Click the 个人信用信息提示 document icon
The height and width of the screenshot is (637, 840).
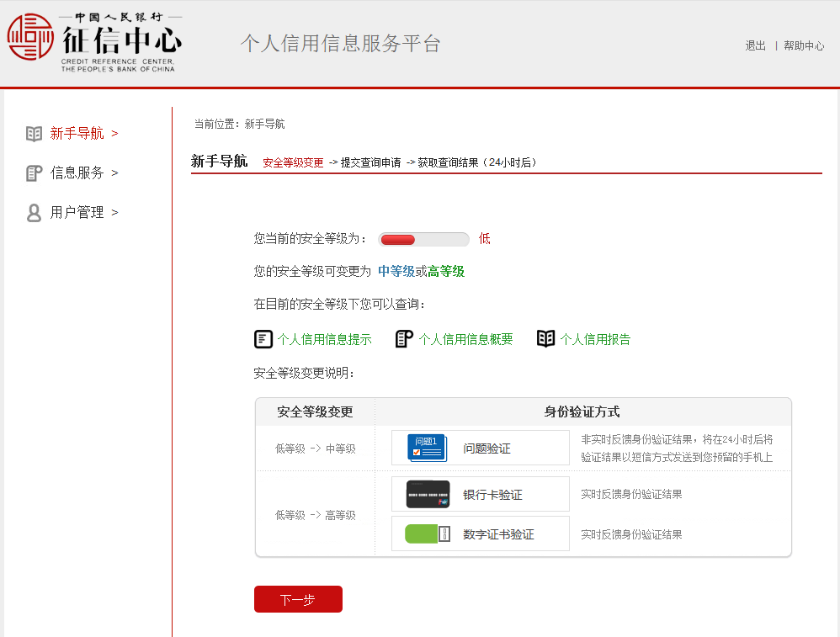[263, 339]
